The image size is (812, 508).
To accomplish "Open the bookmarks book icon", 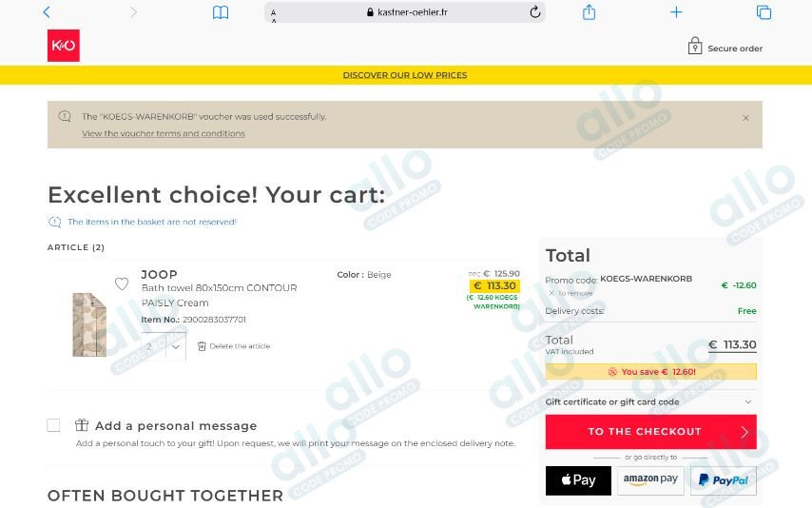I will pyautogui.click(x=221, y=12).
